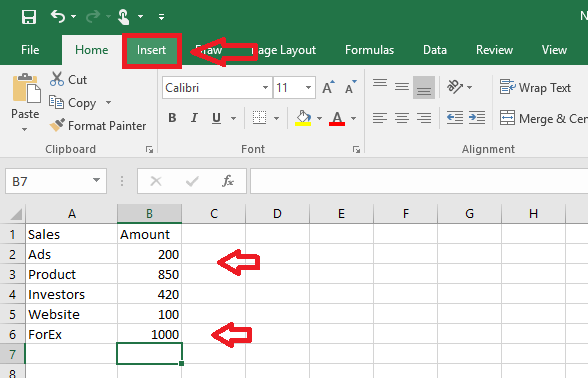Select the cell containing 'Investors'

coord(71,294)
